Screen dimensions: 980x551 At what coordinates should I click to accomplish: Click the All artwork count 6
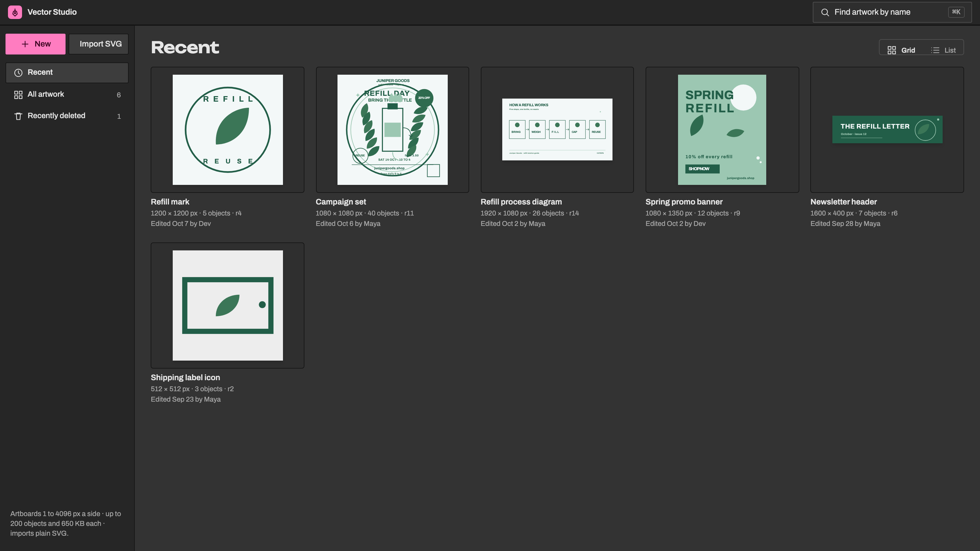click(x=119, y=95)
